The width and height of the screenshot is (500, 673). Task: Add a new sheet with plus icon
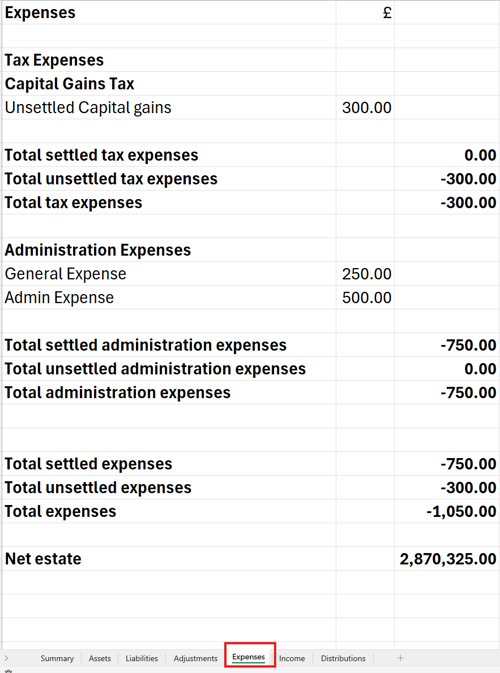click(400, 658)
